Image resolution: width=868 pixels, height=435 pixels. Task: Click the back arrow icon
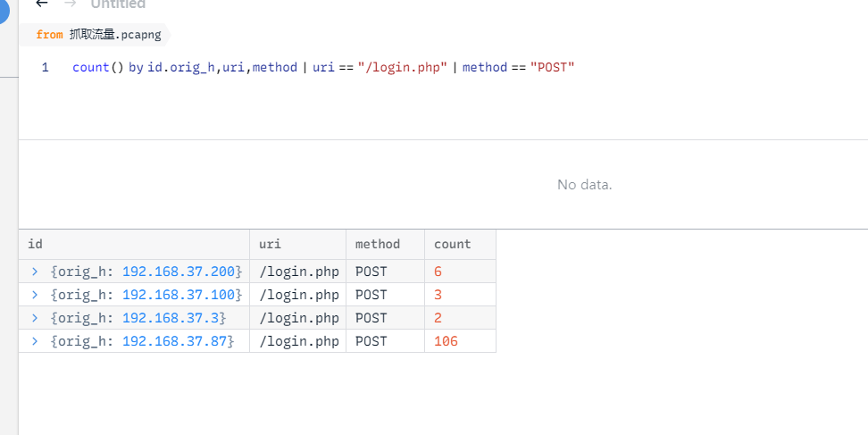click(x=42, y=4)
